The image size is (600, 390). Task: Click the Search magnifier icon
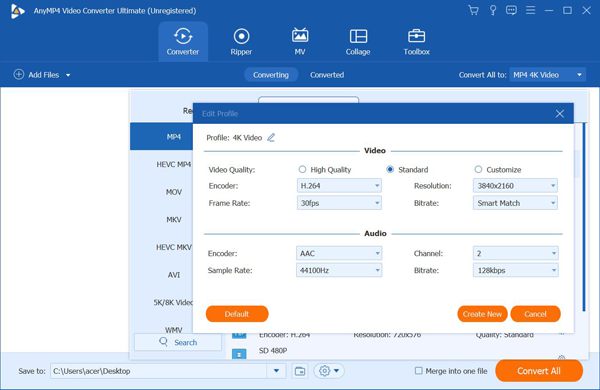(x=163, y=341)
